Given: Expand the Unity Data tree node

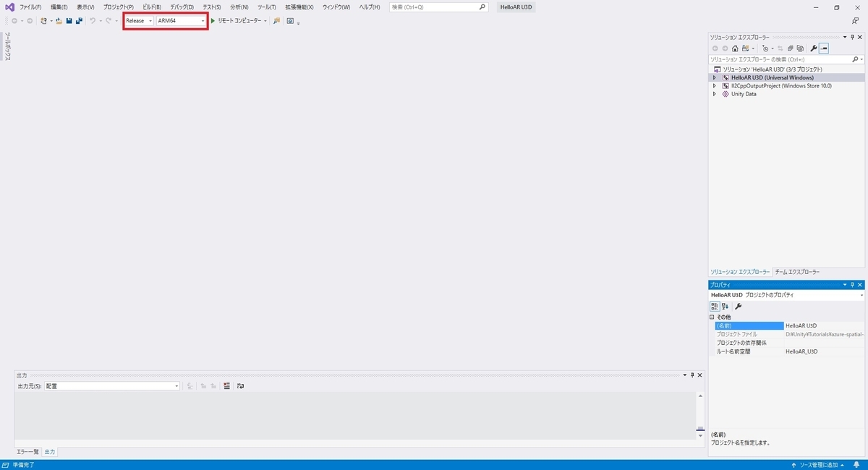Looking at the screenshot, I should coord(715,94).
